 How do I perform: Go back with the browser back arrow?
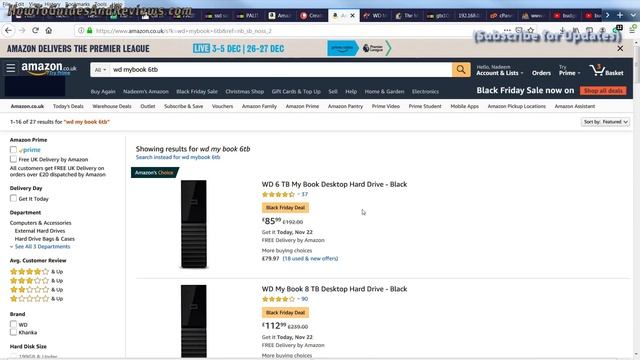8,31
